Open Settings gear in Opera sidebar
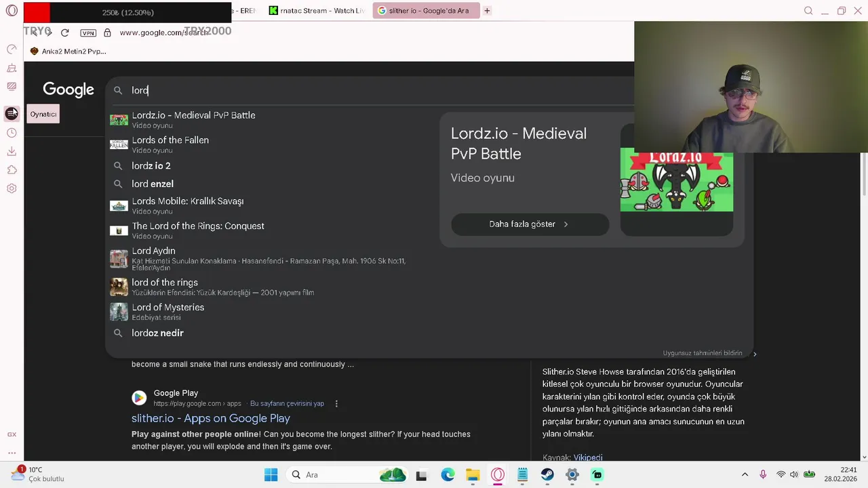 coord(12,188)
